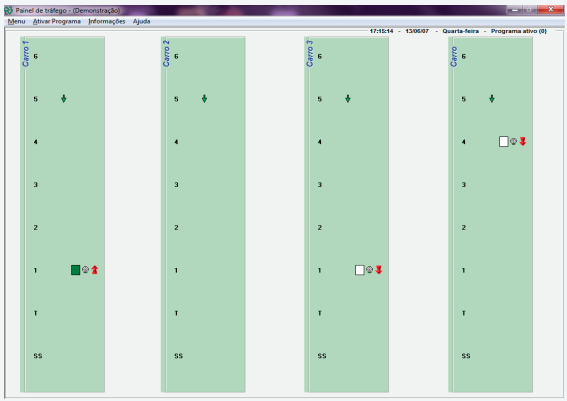This screenshot has height=401, width=567.
Task: Click the white car box in fourth car
Action: point(503,141)
